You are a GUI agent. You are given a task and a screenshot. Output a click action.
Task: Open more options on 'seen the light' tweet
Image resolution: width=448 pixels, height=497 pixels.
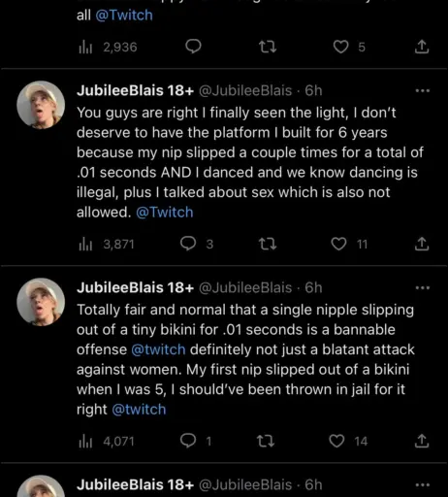tap(423, 91)
